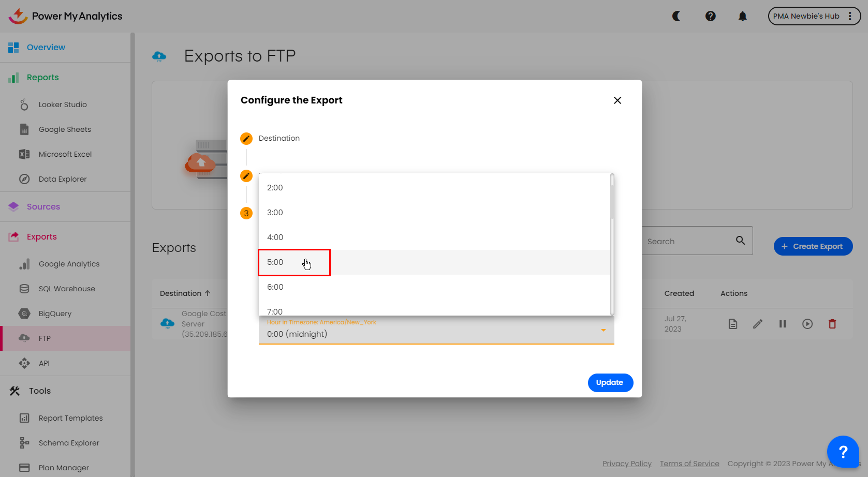Click the edit export pencil icon
868x477 pixels.
(x=757, y=324)
